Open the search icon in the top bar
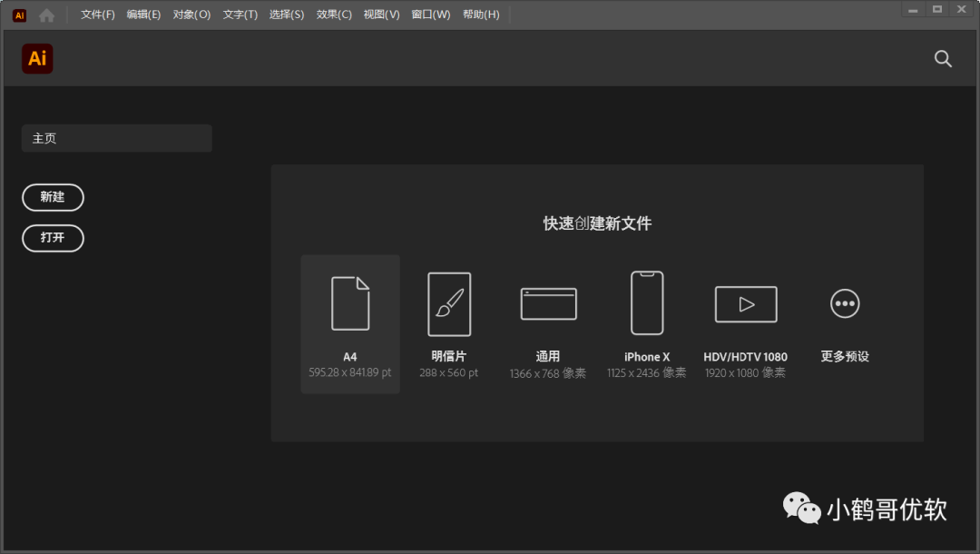 (x=942, y=58)
